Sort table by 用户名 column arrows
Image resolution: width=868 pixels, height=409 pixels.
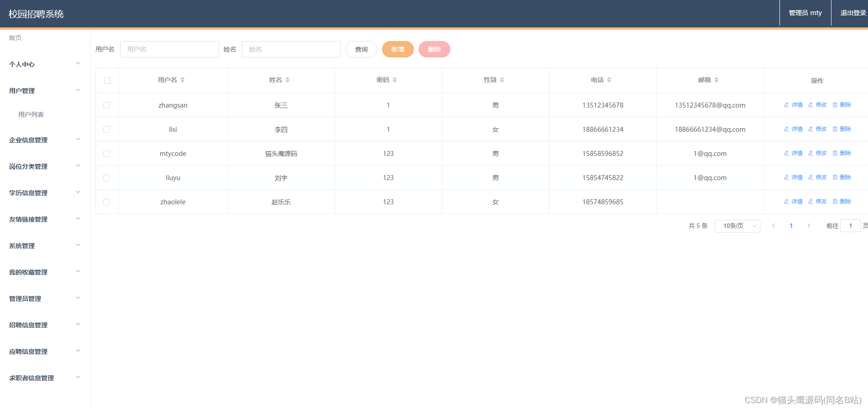coord(183,80)
